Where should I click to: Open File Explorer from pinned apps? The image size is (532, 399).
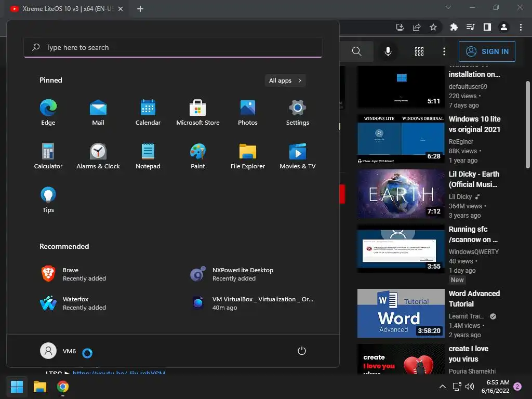[x=248, y=156]
